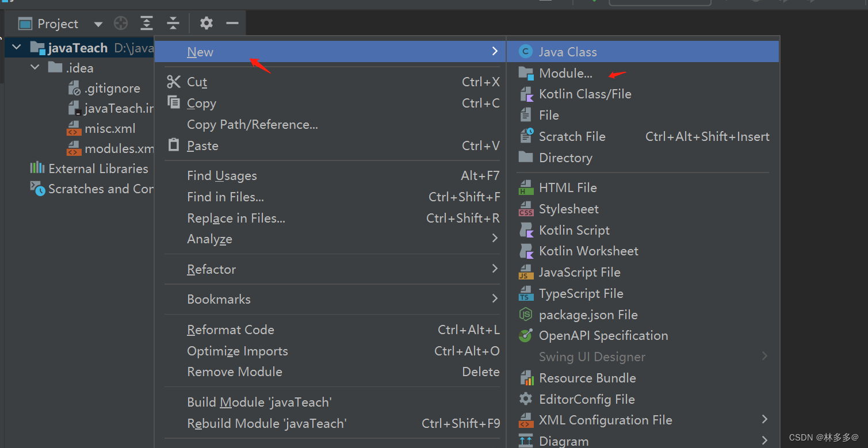Click the External Libraries icon
Screen dimensions: 868x448
37,169
